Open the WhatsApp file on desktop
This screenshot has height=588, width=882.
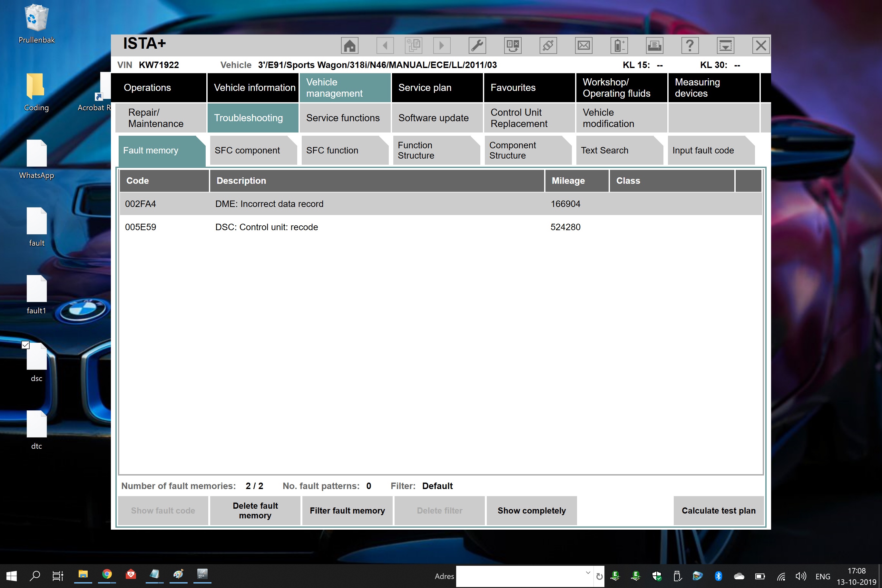pos(36,159)
